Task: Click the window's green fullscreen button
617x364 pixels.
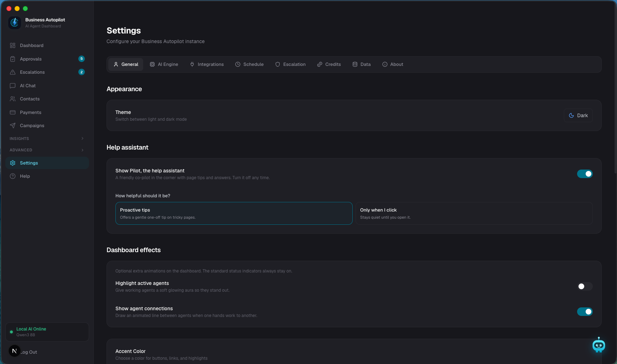Action: [x=25, y=9]
